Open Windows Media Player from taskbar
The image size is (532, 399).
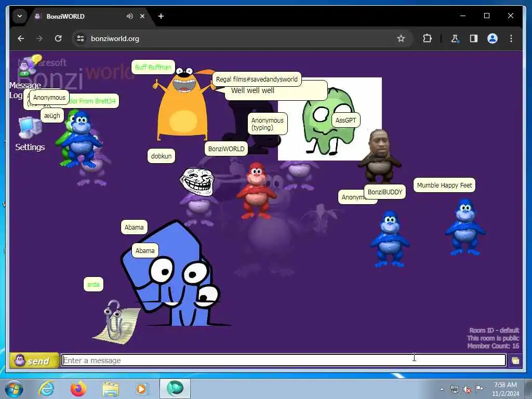click(142, 389)
